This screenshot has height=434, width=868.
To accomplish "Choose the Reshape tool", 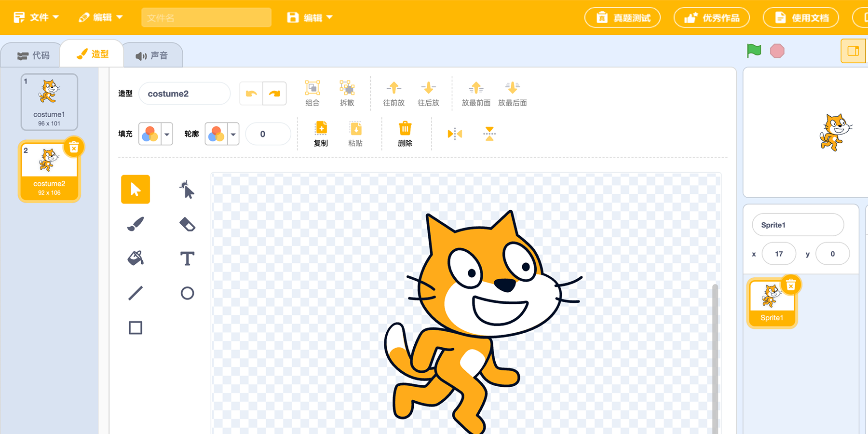I will [x=187, y=189].
